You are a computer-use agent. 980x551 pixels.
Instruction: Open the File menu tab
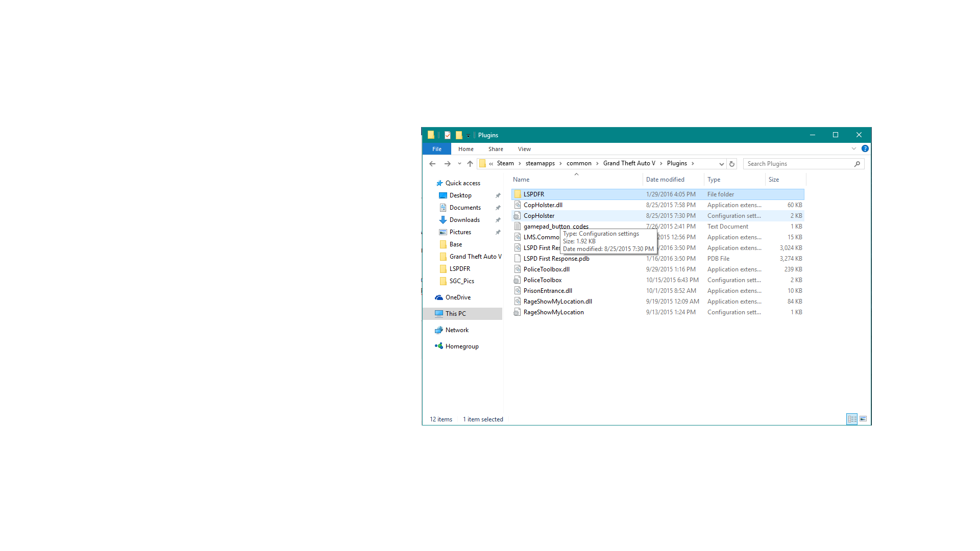click(437, 149)
